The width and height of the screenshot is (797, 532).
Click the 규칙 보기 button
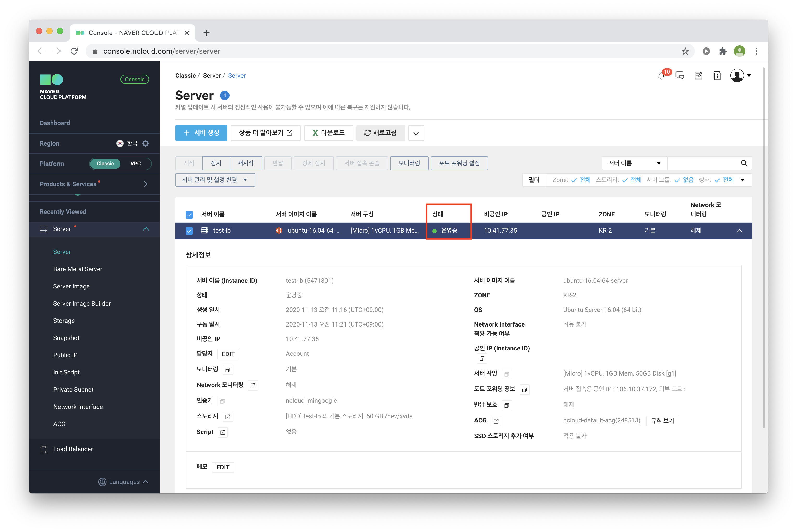coord(662,421)
